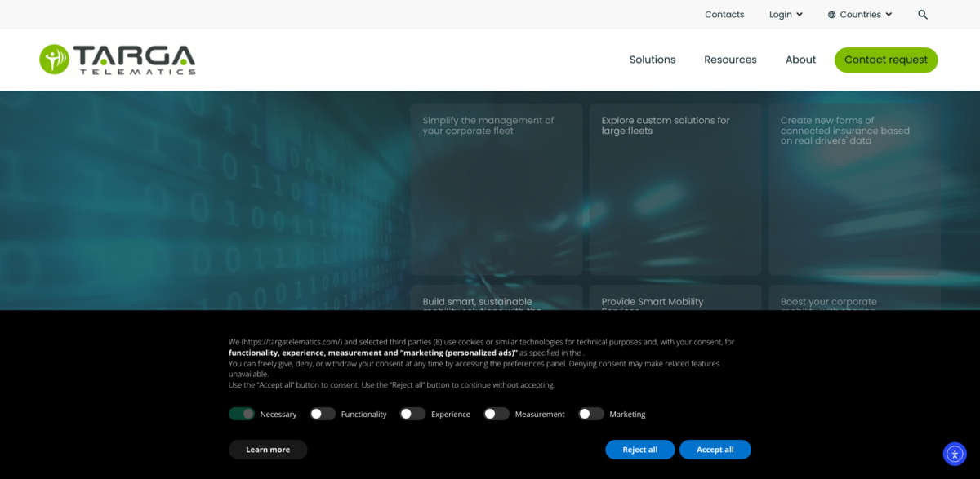Go to the About menu item
Screen dimensions: 980x479
pos(800,60)
